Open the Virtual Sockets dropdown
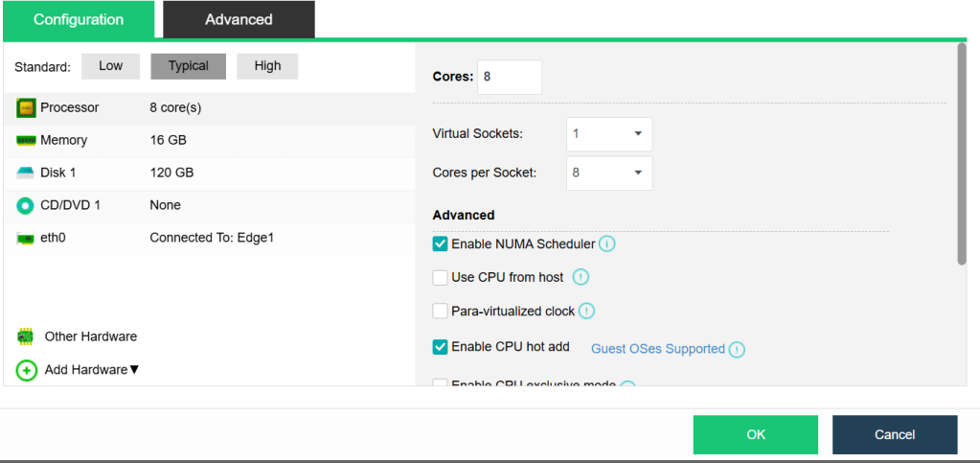The image size is (980, 463). tap(609, 134)
